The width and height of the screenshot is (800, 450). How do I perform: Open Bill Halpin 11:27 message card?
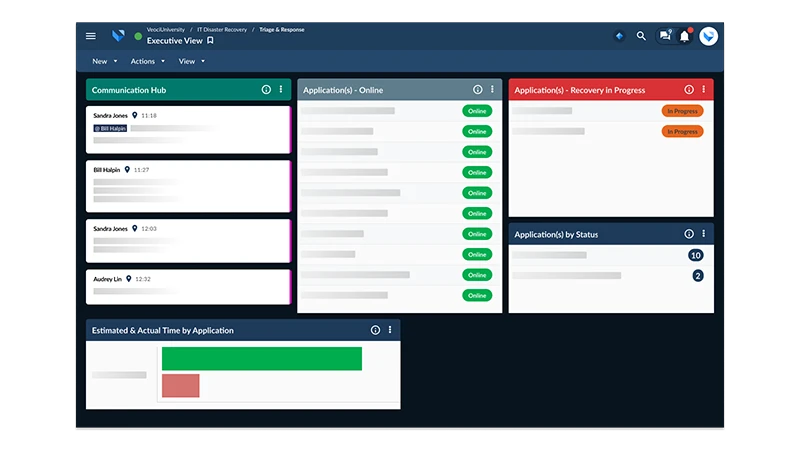click(x=188, y=186)
